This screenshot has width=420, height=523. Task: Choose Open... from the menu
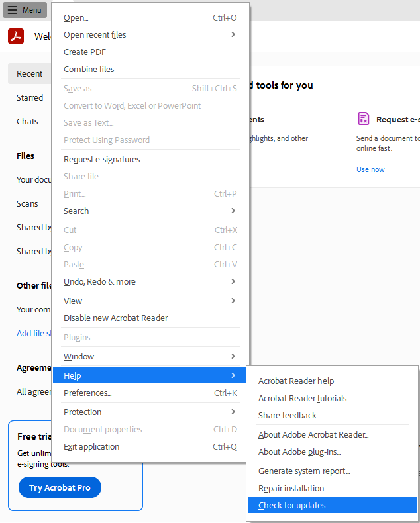click(150, 17)
